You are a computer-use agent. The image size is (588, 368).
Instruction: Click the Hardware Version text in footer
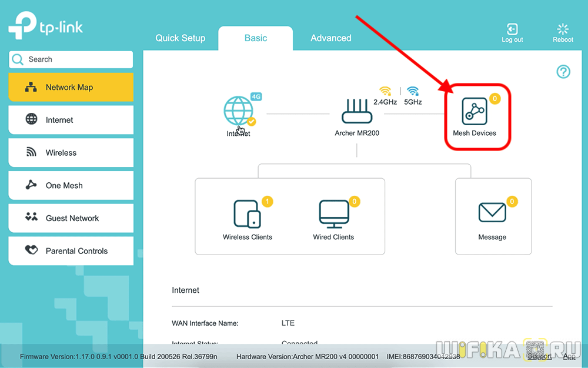click(x=308, y=356)
